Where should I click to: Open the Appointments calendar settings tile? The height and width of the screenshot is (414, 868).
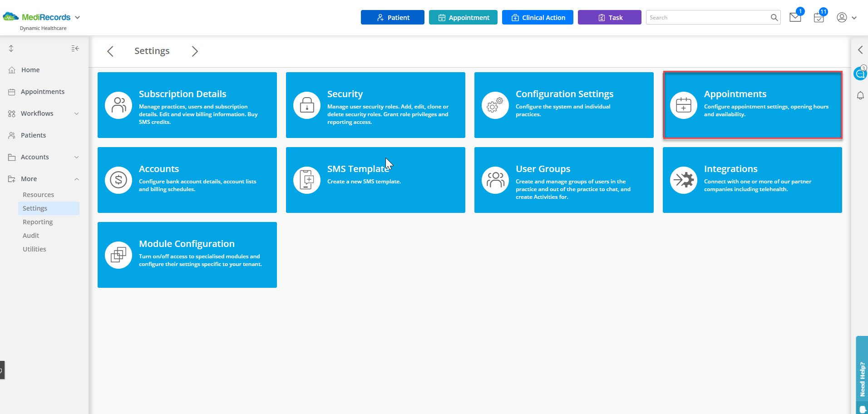point(684,105)
